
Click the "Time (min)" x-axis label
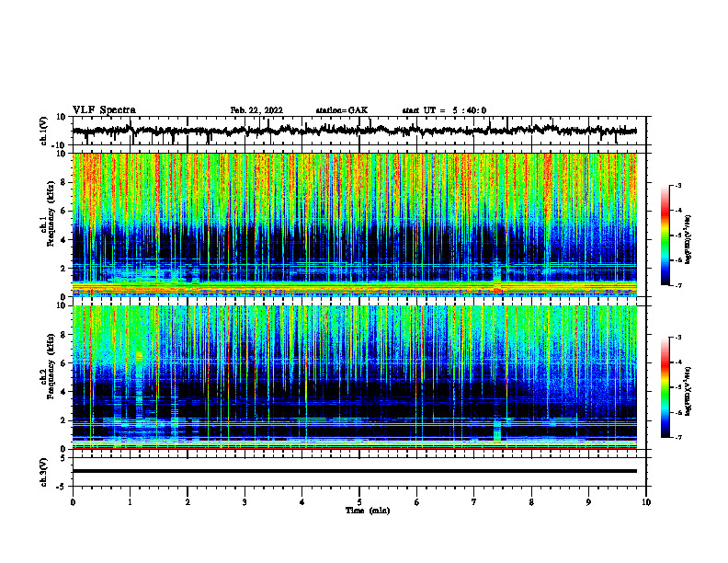[x=368, y=511]
